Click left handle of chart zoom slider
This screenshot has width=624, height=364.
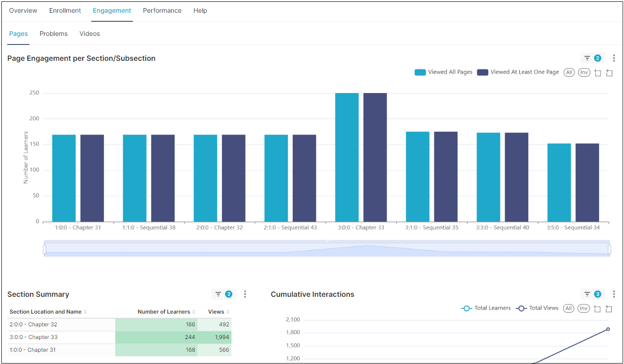click(44, 250)
